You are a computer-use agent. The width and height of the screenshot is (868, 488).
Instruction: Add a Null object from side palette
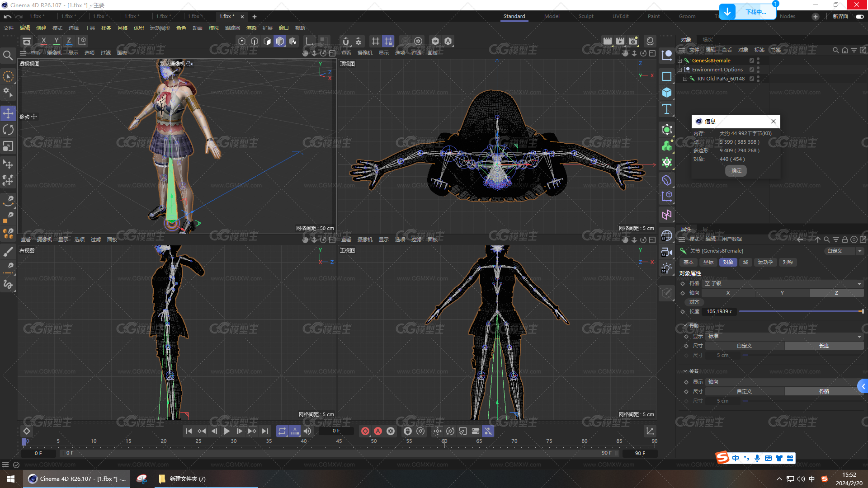(x=667, y=55)
